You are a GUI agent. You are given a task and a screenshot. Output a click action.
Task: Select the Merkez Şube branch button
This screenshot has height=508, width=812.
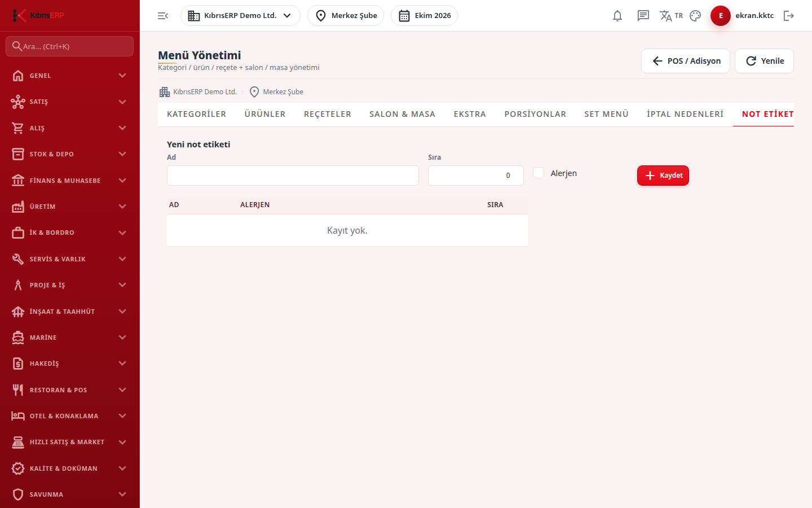click(346, 16)
